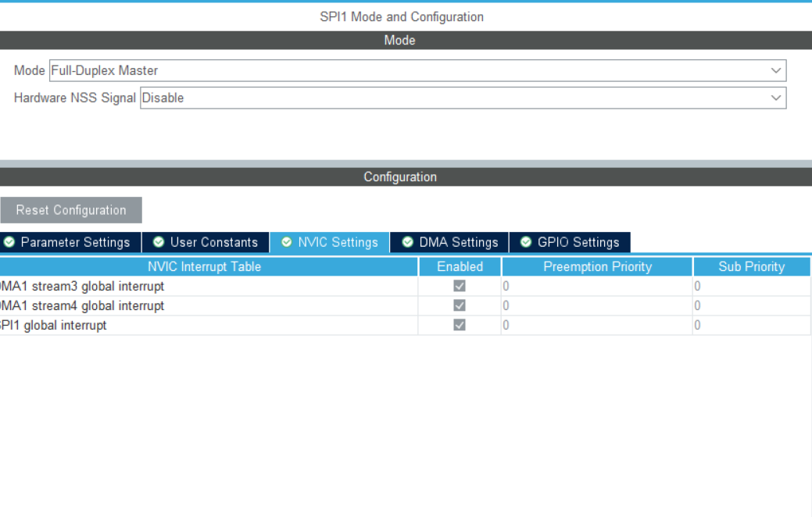
Task: Click Preemption Priority field for DMA1 stream4
Action: point(596,305)
